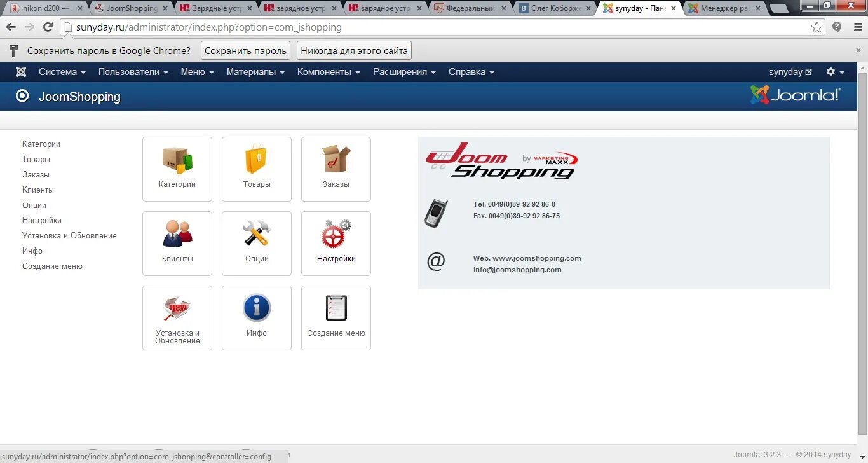
Task: Open www.joomshopping.com web link
Action: coord(537,258)
